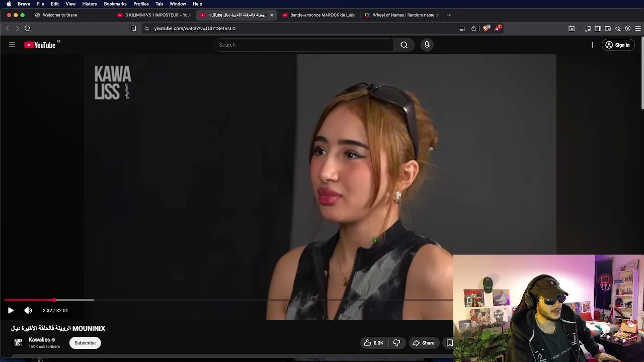
Task: Click the red playhead scrubber dot
Action: point(54,300)
